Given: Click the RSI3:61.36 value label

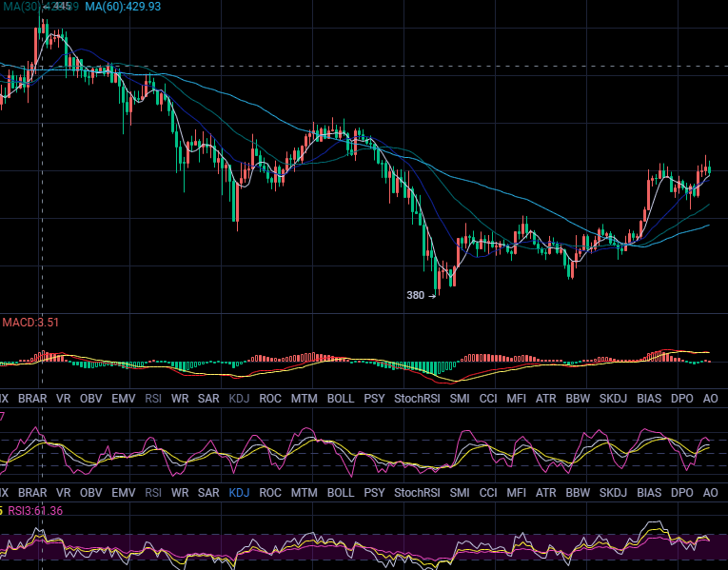Looking at the screenshot, I should pos(35,511).
